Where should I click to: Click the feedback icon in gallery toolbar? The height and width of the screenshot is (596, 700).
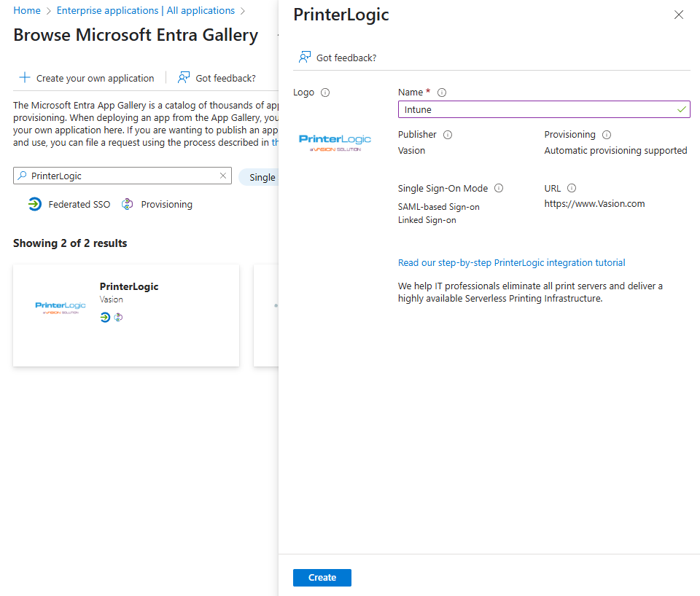click(184, 78)
